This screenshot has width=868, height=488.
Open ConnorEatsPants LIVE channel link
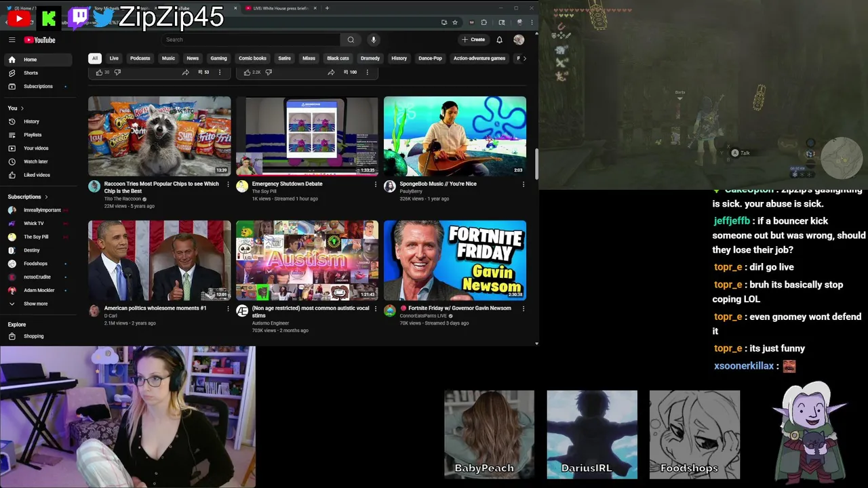423,316
